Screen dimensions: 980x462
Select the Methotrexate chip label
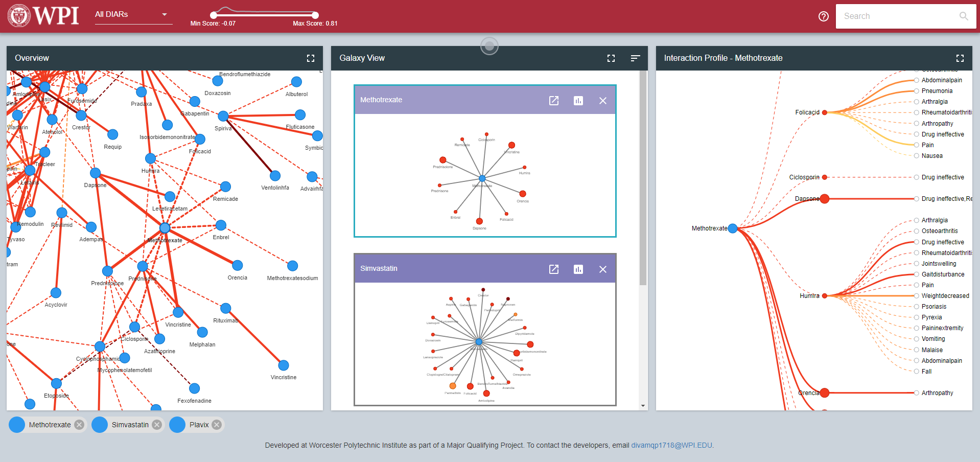click(50, 425)
